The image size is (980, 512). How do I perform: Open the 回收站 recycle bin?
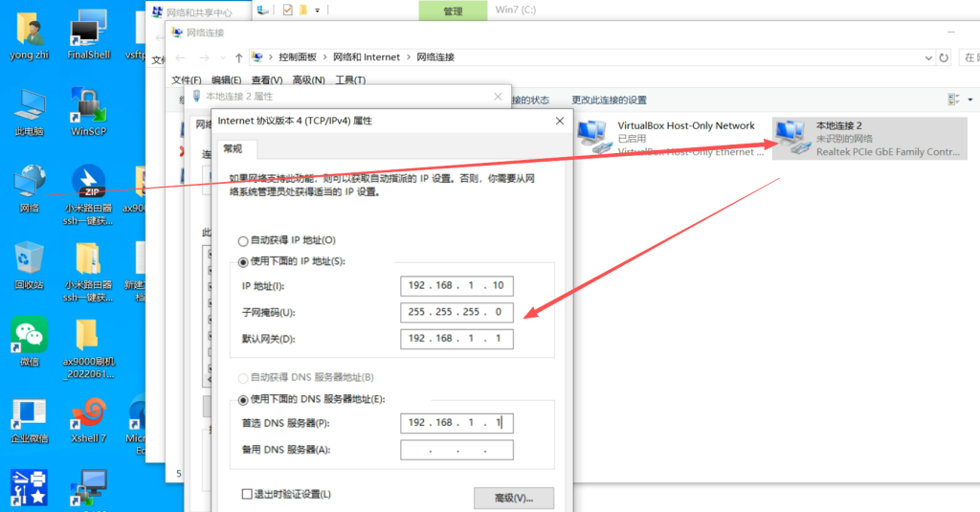point(30,266)
